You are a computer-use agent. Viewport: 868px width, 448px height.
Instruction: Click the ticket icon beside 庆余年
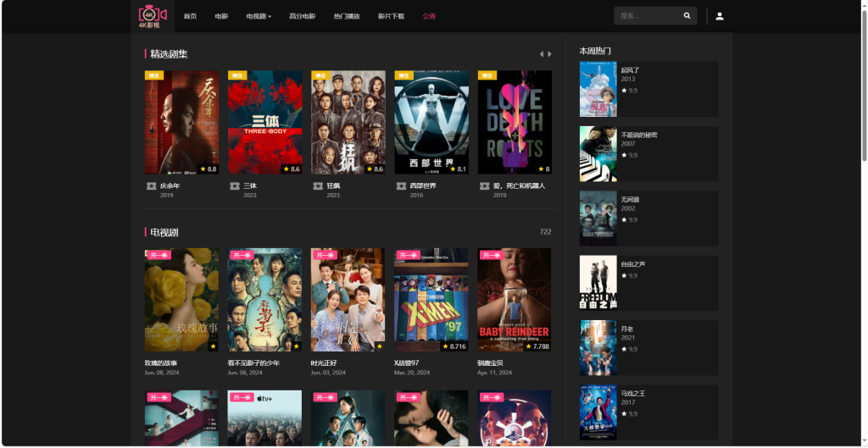coord(151,186)
